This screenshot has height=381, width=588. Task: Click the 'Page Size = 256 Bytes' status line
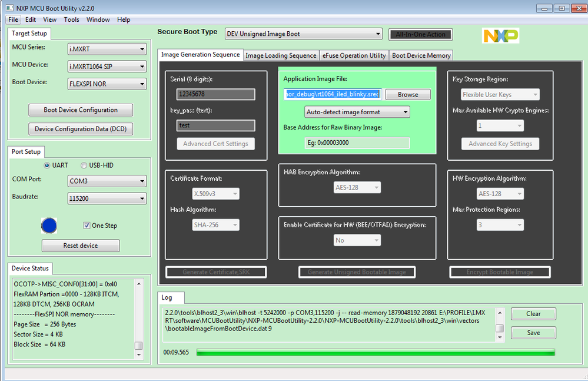(45, 324)
